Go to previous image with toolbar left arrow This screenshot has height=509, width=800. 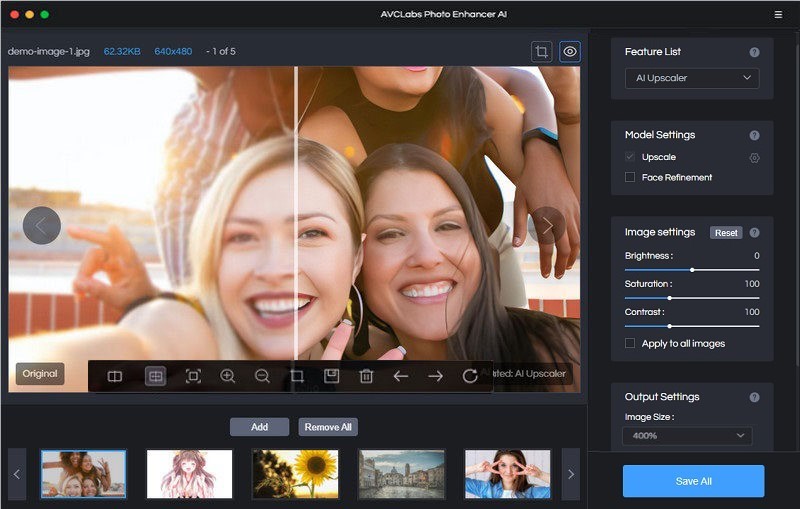[x=401, y=376]
